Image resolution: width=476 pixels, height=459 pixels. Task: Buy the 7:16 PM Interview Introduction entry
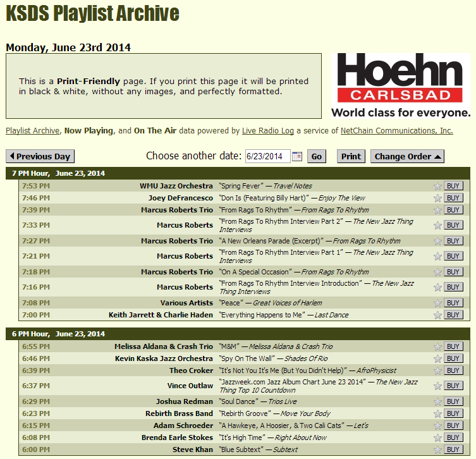click(x=453, y=287)
